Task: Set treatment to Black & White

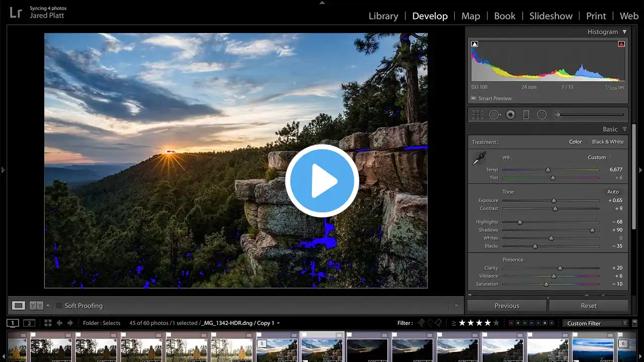Action: [608, 142]
